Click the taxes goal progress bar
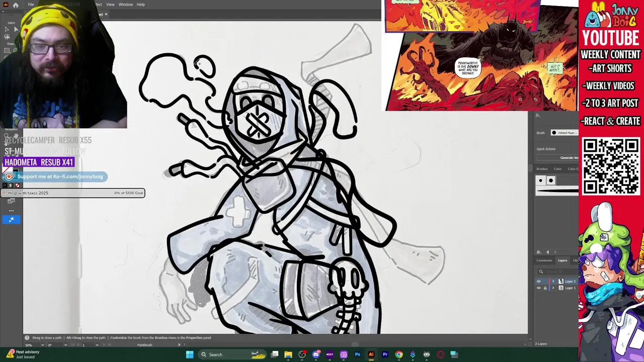 73,193
